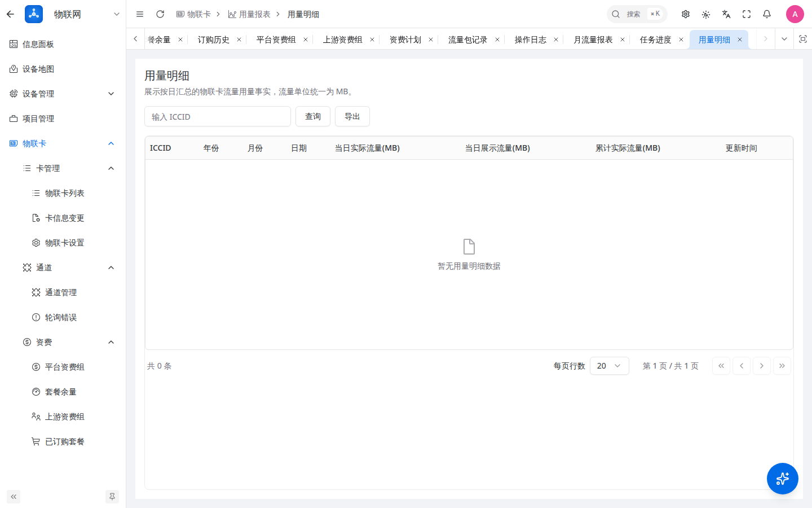The height and width of the screenshot is (508, 812).
Task: Open the tab list dropdown arrow
Action: pyautogui.click(x=784, y=39)
